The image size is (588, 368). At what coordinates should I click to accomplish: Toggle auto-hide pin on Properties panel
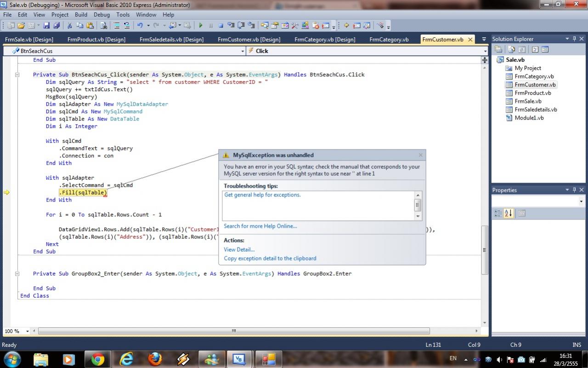coord(574,190)
